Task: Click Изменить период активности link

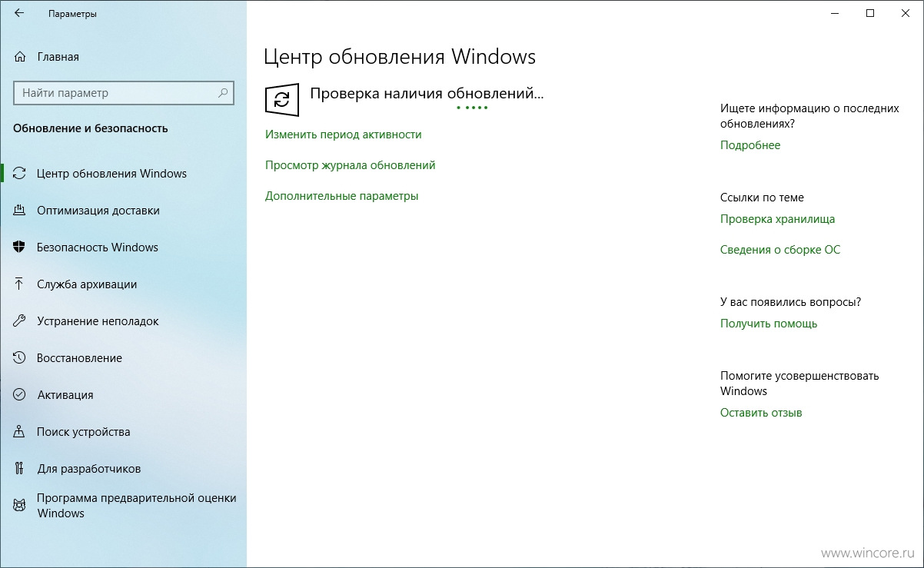Action: click(344, 135)
